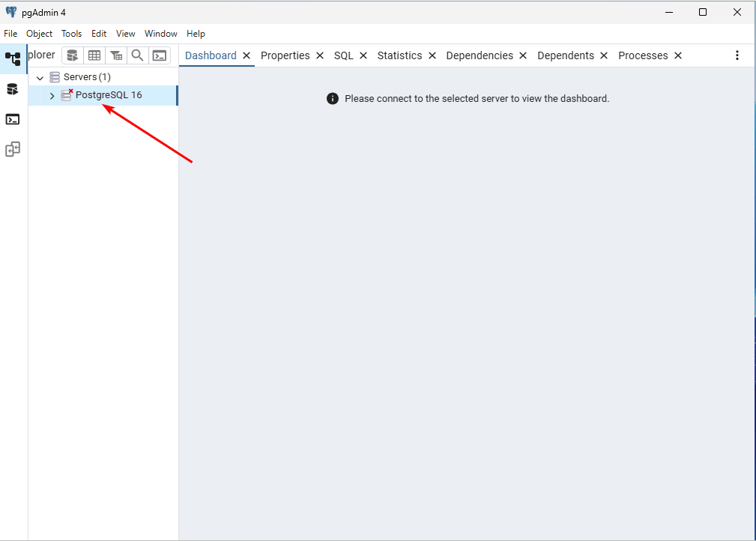Open the Tools menu
Viewport: 756px width, 541px height.
[x=71, y=34]
